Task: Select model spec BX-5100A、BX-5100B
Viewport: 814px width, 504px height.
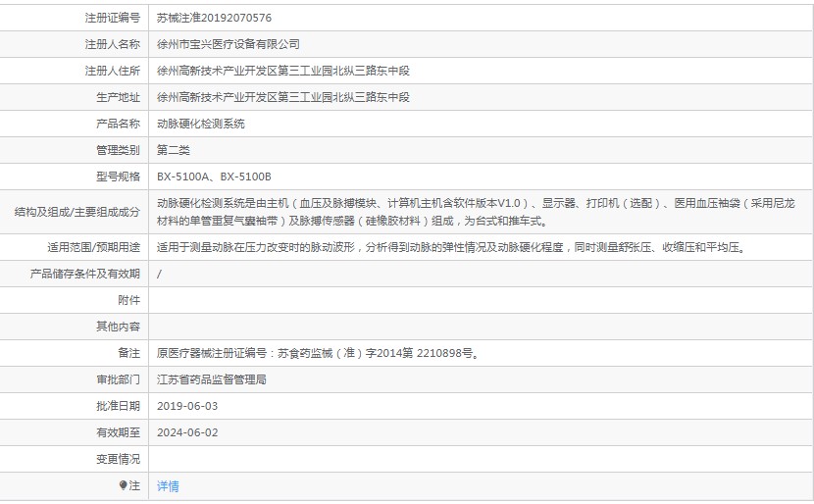Action: click(214, 176)
